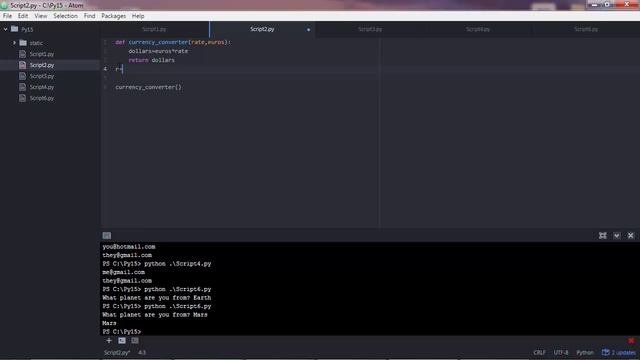Select the first terminal status icon
Image resolution: width=640 pixels, height=360 pixels.
pyautogui.click(x=122, y=340)
